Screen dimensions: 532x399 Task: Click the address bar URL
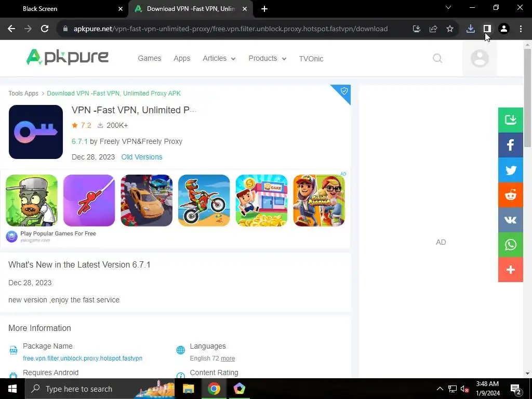tap(231, 29)
